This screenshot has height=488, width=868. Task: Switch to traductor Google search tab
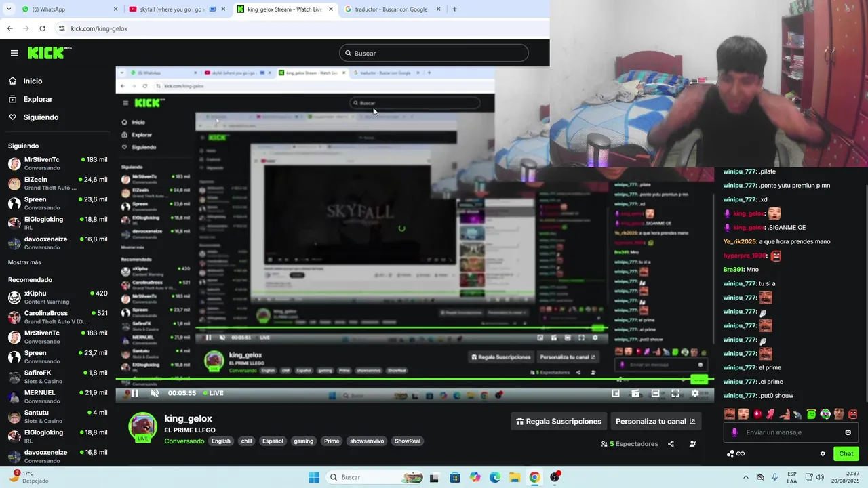point(392,9)
